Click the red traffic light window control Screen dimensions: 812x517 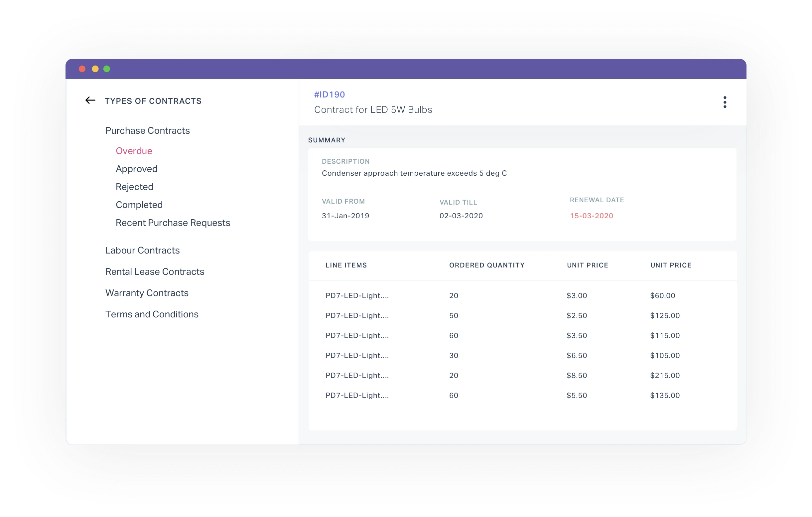(x=82, y=69)
